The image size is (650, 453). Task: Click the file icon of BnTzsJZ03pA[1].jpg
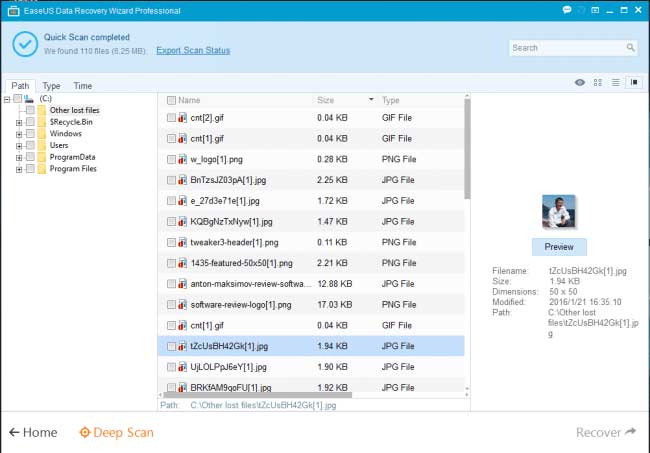[182, 180]
